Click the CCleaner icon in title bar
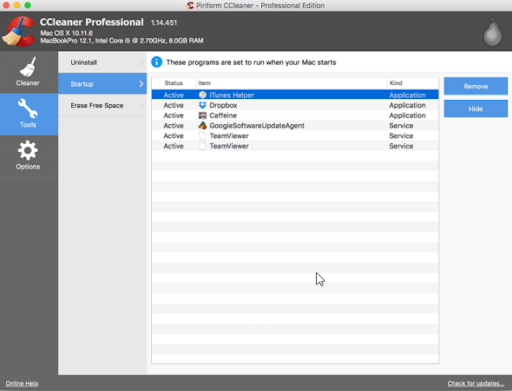This screenshot has width=512, height=391. [190, 5]
